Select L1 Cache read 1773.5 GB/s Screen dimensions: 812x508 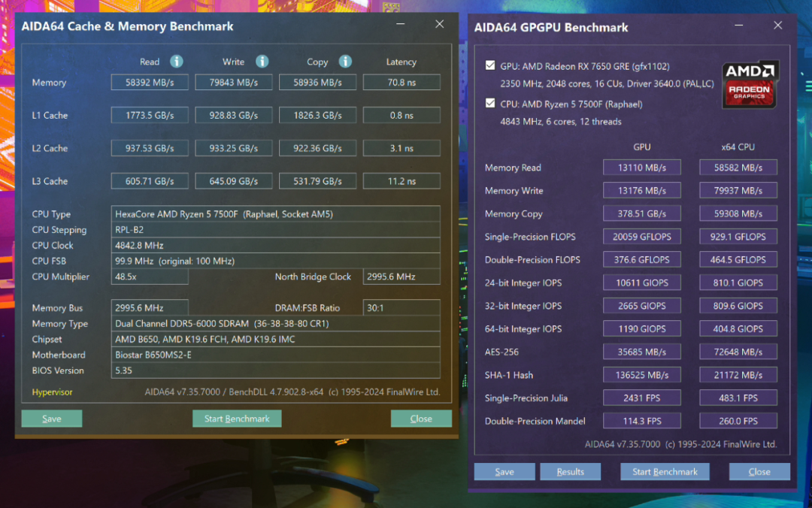tap(150, 116)
